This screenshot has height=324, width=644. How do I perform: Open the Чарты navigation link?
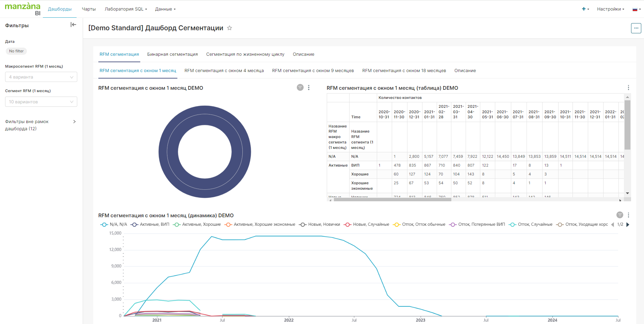[x=89, y=9]
